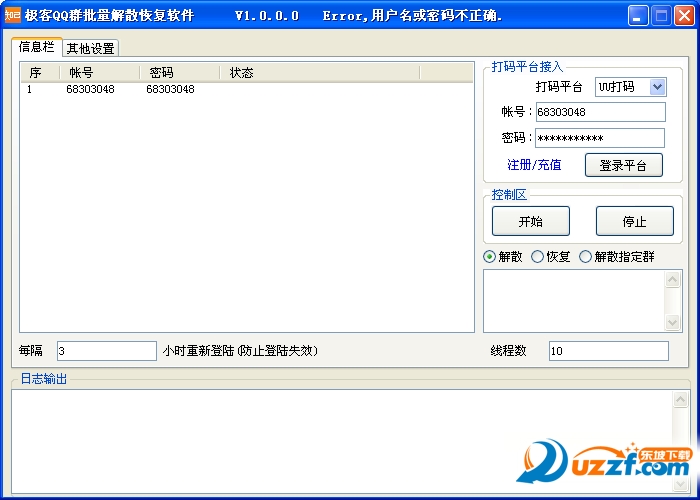Viewport: 700px width, 500px height.
Task: Click group list scroll up arrow
Action: pos(672,279)
